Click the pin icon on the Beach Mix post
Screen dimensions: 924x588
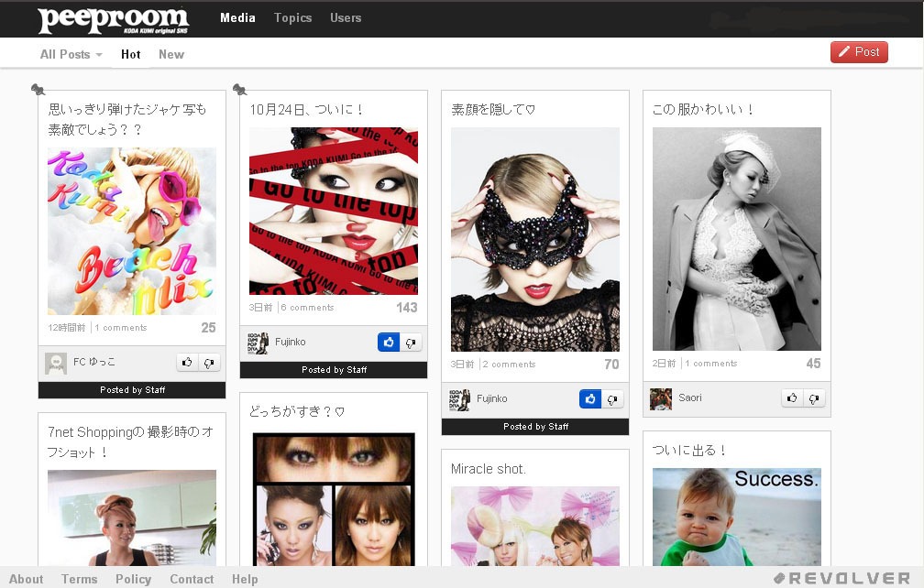pyautogui.click(x=38, y=89)
